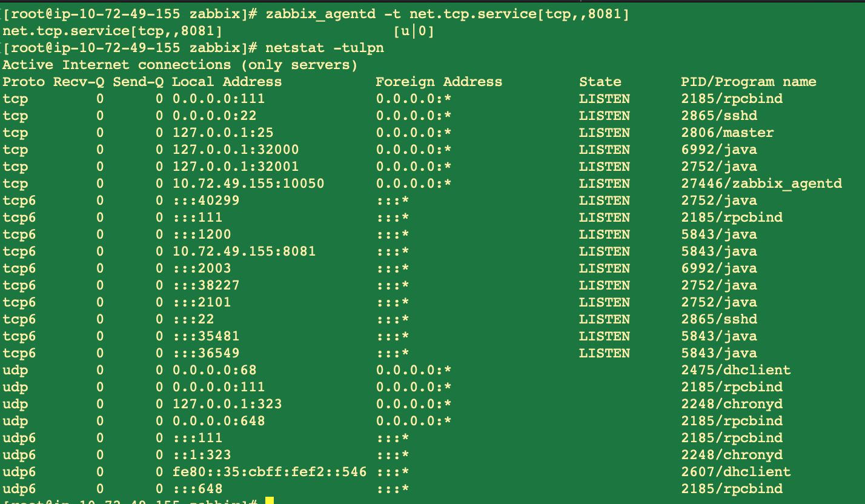Click local address 10.72.49.155:10050
Viewport: 865px width, 504px height.
[x=248, y=183]
